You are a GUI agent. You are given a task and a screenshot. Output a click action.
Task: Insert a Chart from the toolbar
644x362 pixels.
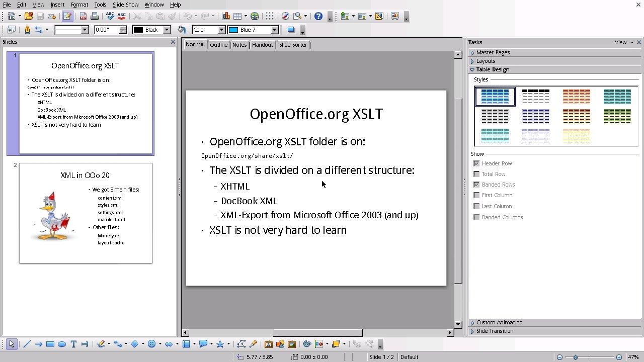pos(226,16)
